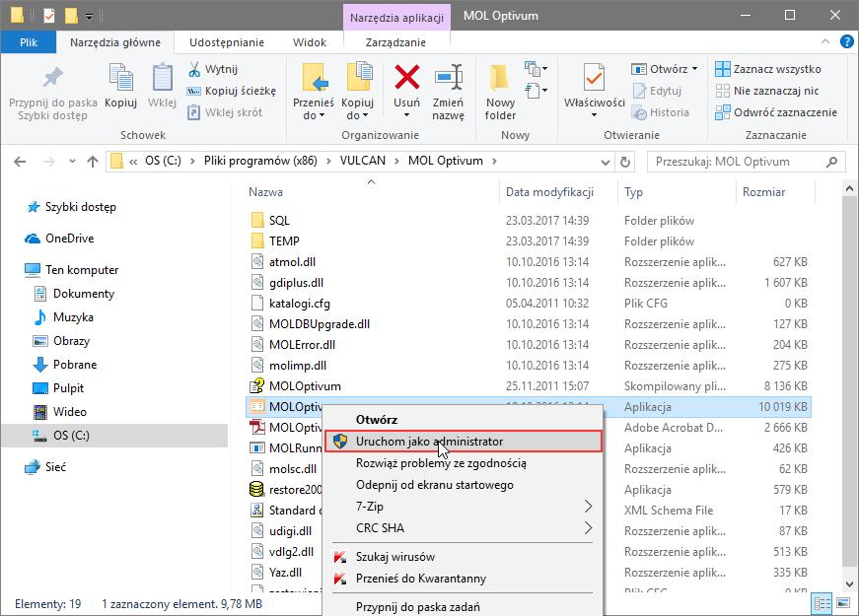Open the Właściwości properties icon
The height and width of the screenshot is (616, 859).
pyautogui.click(x=594, y=77)
